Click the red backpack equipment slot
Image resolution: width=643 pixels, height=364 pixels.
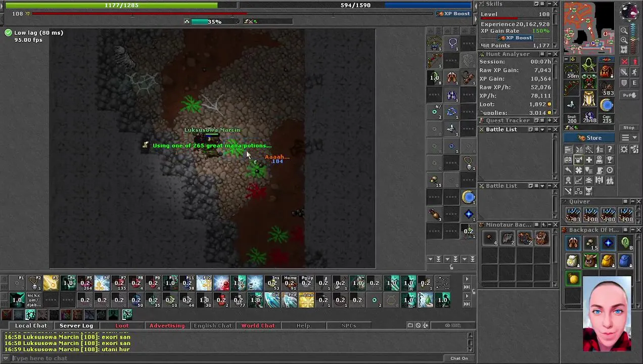point(607,71)
